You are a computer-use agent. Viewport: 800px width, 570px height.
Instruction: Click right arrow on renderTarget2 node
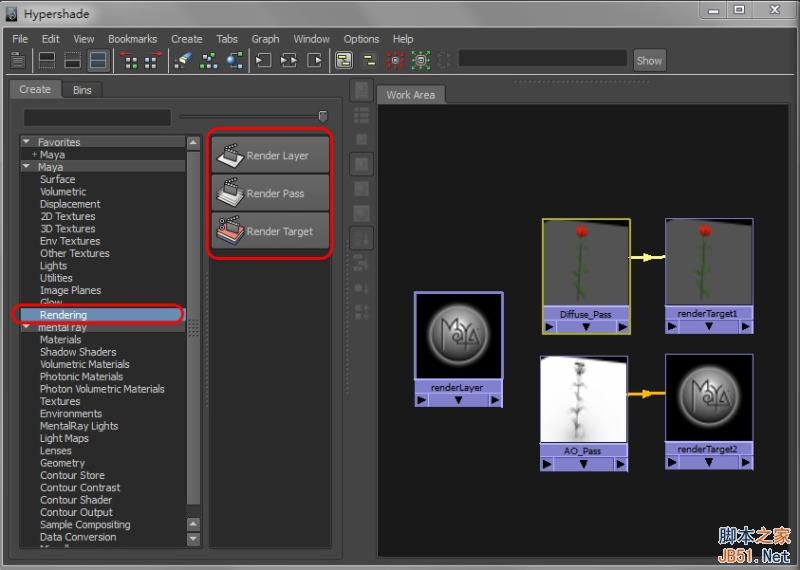coord(746,462)
